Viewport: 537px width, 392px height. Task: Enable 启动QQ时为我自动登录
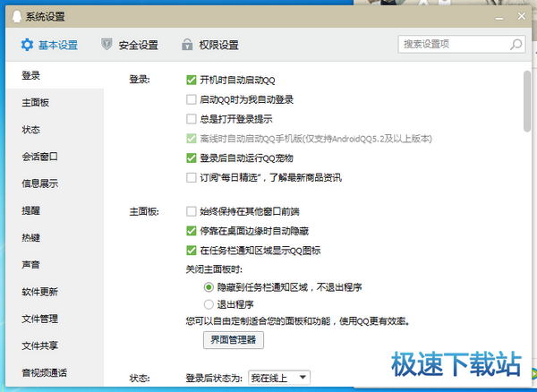[x=192, y=99]
